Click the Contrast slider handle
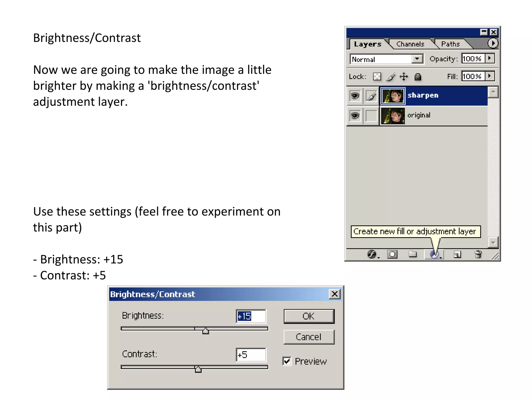532x399 pixels. (x=198, y=369)
